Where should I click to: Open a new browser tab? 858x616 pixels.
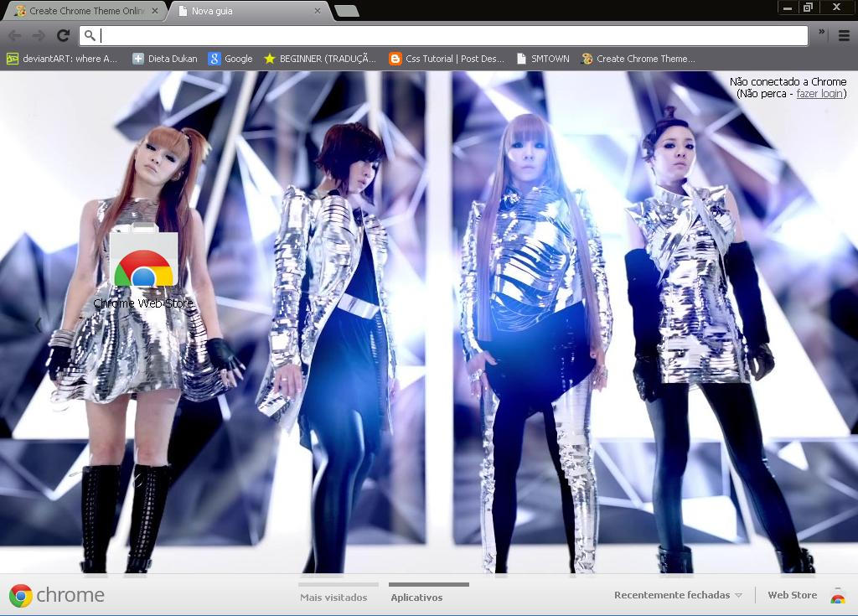click(344, 12)
